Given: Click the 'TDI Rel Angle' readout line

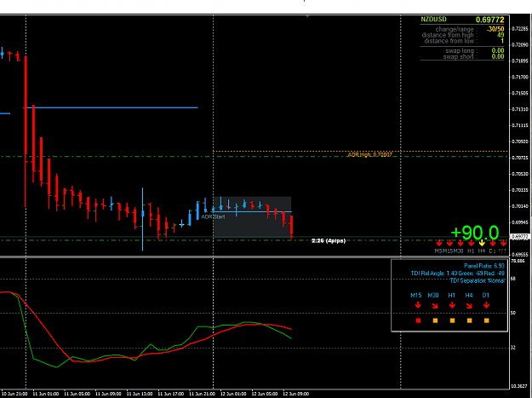Looking at the screenshot, I should [x=458, y=274].
